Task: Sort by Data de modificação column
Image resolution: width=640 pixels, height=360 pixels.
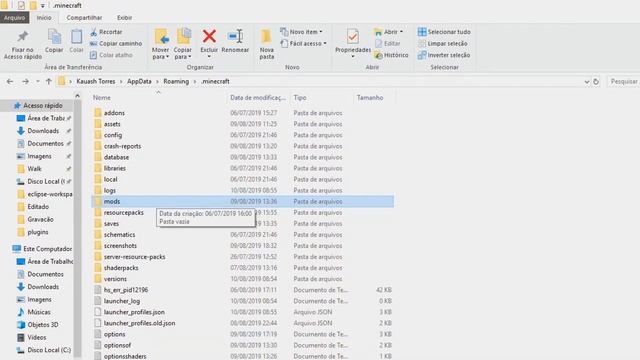Action: (258, 98)
